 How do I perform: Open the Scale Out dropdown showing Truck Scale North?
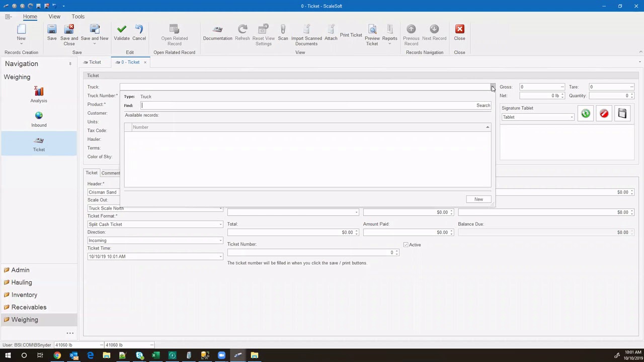click(x=220, y=208)
